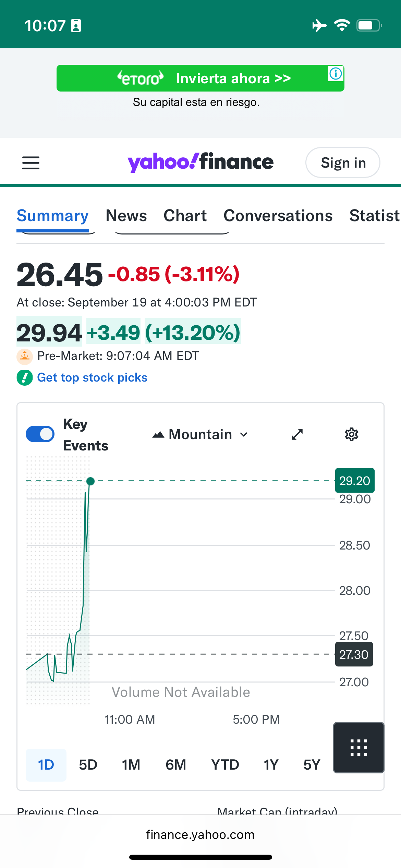Viewport: 401px width, 868px height.
Task: Expand chart to full screen
Action: pos(297,434)
